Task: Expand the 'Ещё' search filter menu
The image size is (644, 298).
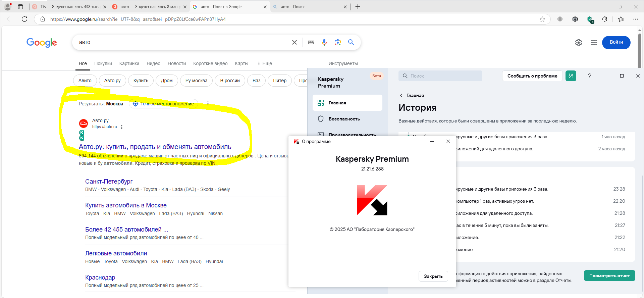Action: (265, 63)
